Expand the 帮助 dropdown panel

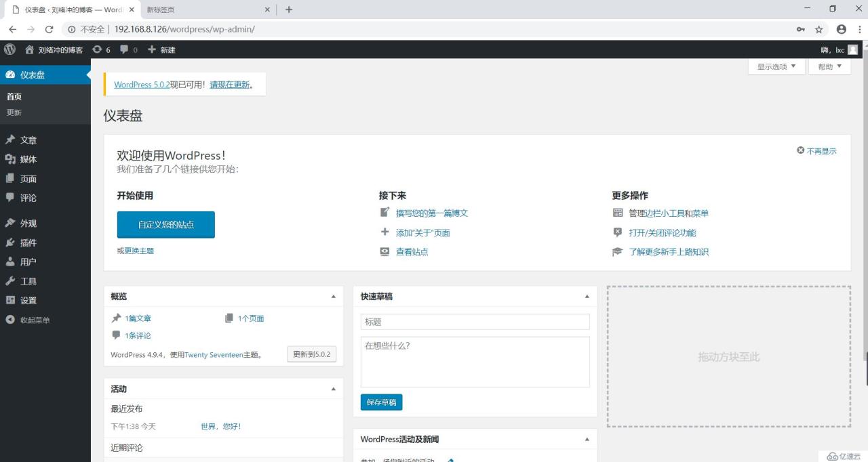tap(829, 66)
